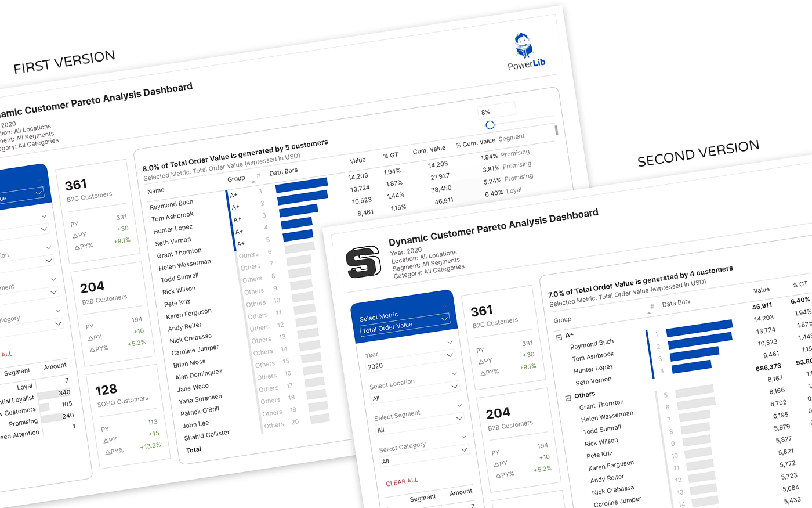Click the cumulative value 38,450
This screenshot has width=812, height=508.
441,189
